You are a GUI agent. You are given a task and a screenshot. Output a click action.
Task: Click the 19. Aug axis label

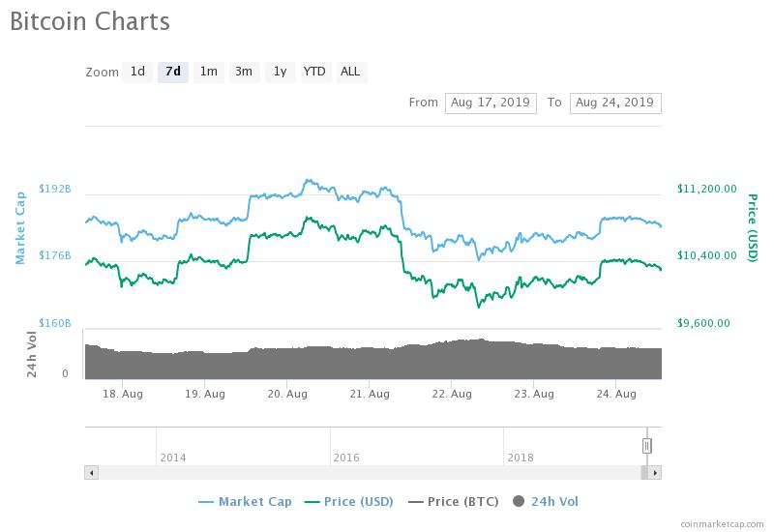pyautogui.click(x=205, y=394)
